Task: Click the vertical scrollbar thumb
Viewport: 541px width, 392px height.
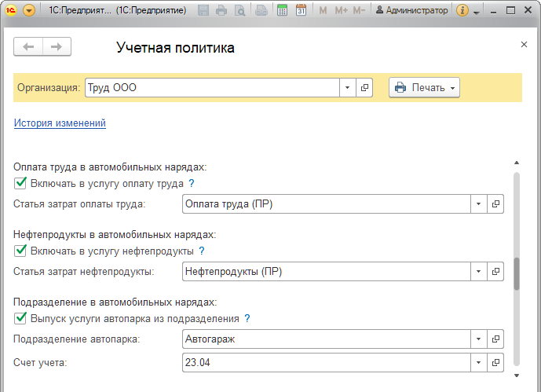Action: [x=517, y=273]
